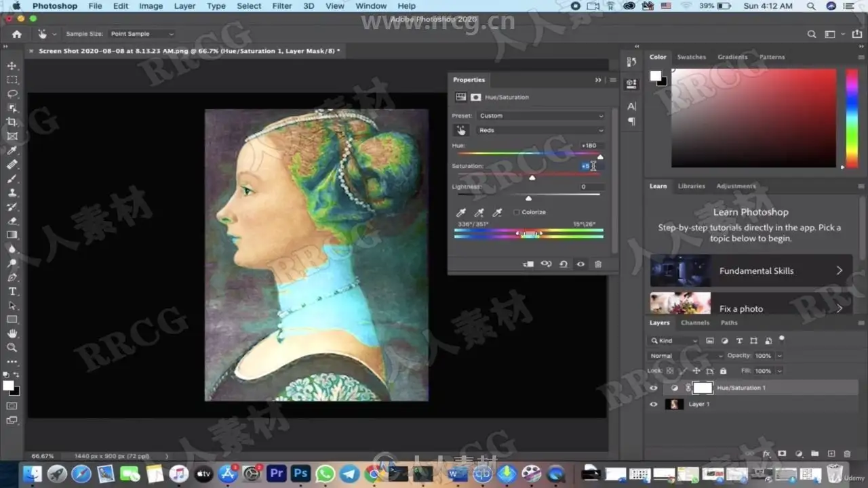Screen dimensions: 868x488
Task: Select the Lasso tool
Action: click(12, 94)
